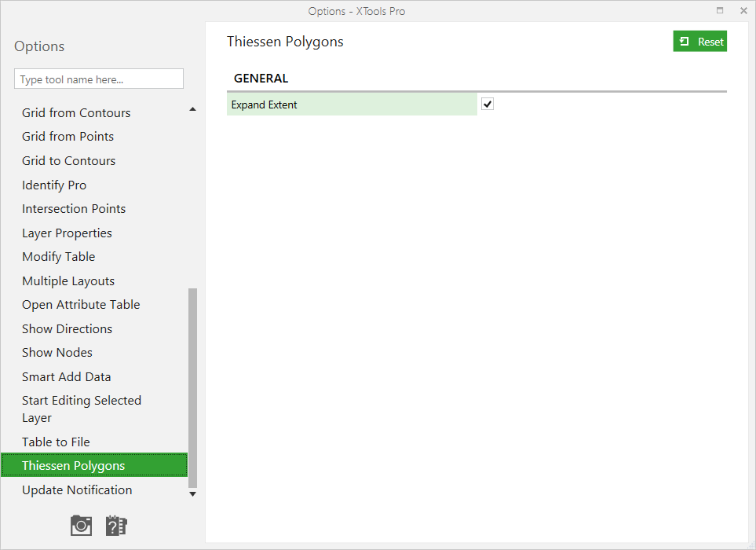Open Table to File options
Viewport: 756px width, 550px height.
(56, 442)
